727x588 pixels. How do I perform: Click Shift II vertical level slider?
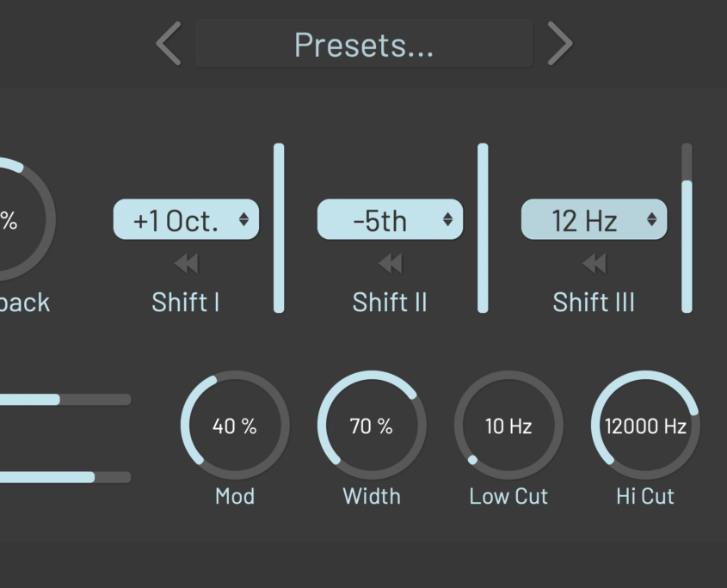(x=483, y=228)
